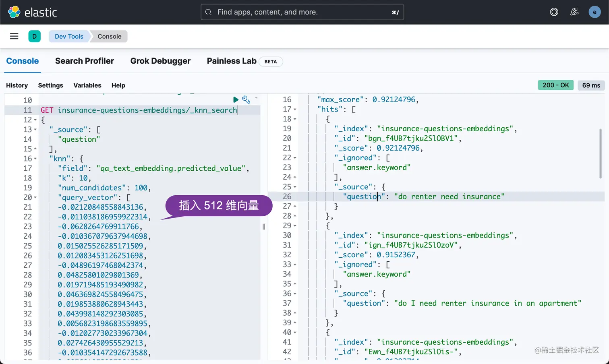Toggle fold arrow at request line 15
This screenshot has height=364, width=609.
pos(35,149)
